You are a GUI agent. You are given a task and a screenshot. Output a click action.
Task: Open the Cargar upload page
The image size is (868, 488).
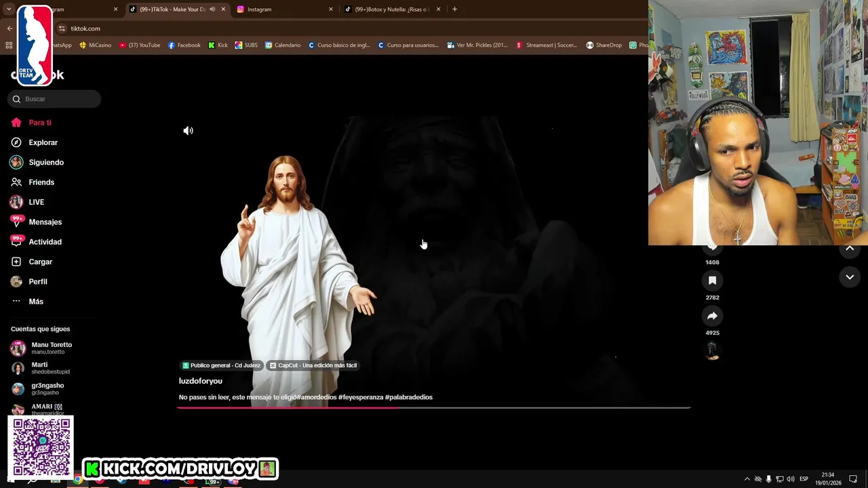point(31,262)
